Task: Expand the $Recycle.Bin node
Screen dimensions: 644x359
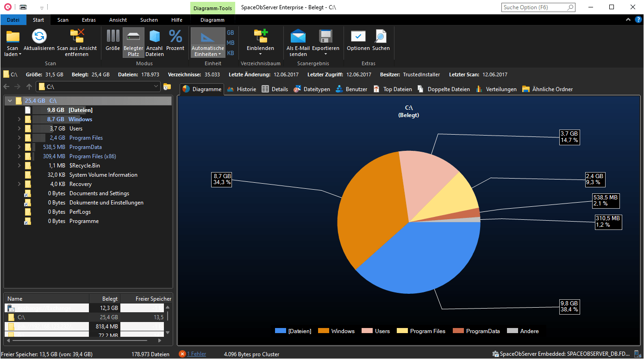Action: pyautogui.click(x=19, y=166)
